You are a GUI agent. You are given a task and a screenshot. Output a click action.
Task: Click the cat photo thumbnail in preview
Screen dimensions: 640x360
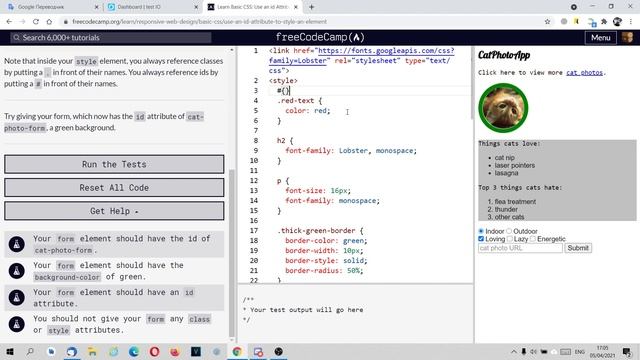503,108
